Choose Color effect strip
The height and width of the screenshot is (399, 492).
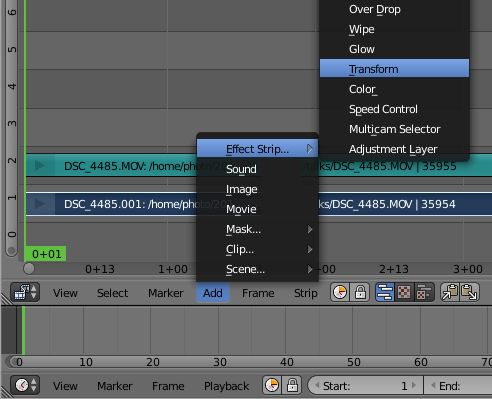coord(394,89)
